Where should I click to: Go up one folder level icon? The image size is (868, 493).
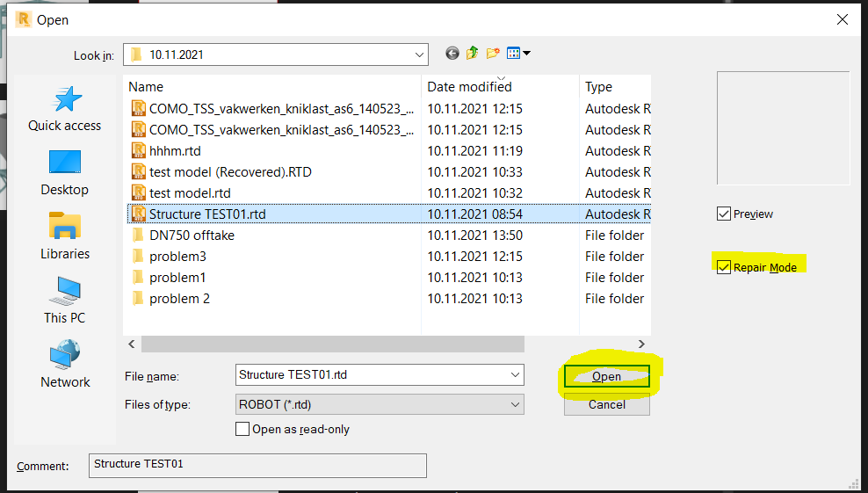pyautogui.click(x=472, y=54)
